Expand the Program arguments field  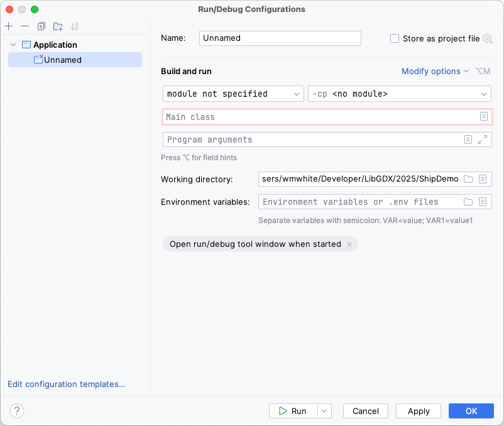point(483,139)
